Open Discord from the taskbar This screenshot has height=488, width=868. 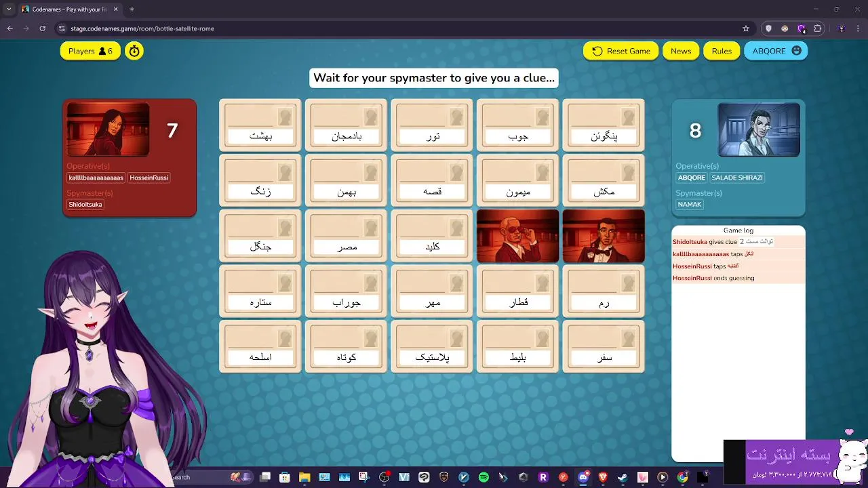pyautogui.click(x=583, y=477)
